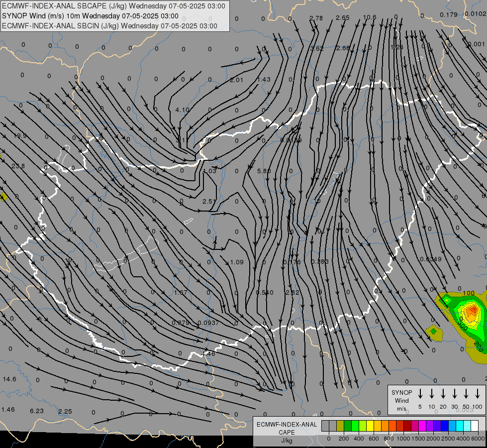This screenshot has height=448, width=487.
Task: Click the 6.23 value on the map
Action: click(37, 411)
